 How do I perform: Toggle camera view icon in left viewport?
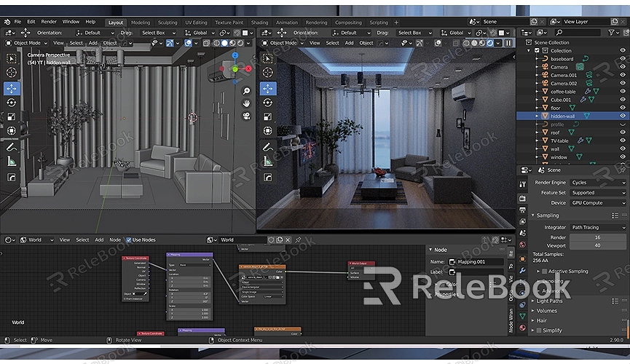246,116
